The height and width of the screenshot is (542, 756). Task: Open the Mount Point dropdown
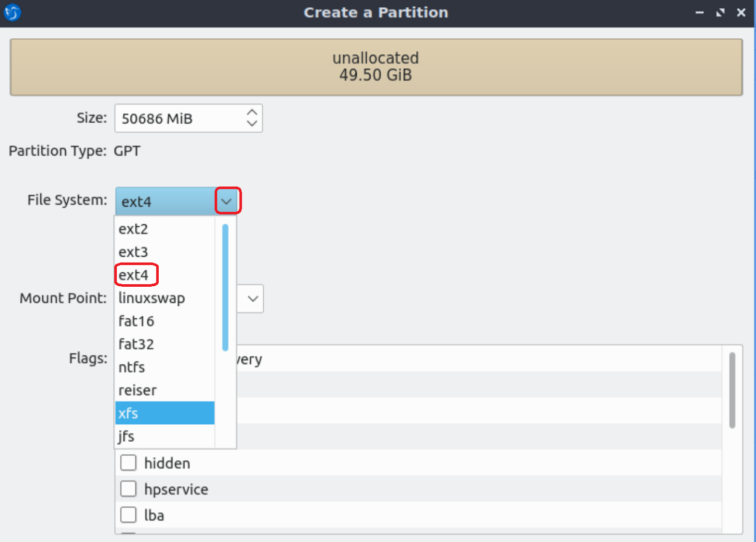pyautogui.click(x=252, y=299)
